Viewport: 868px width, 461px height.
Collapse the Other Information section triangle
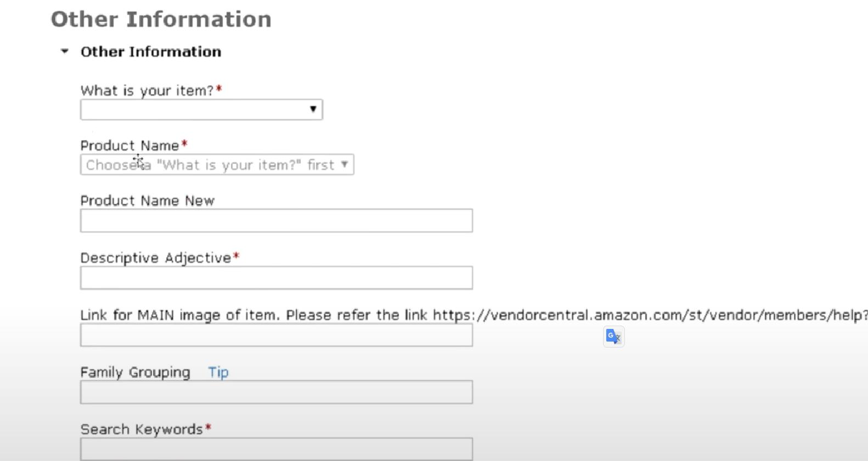(x=65, y=52)
